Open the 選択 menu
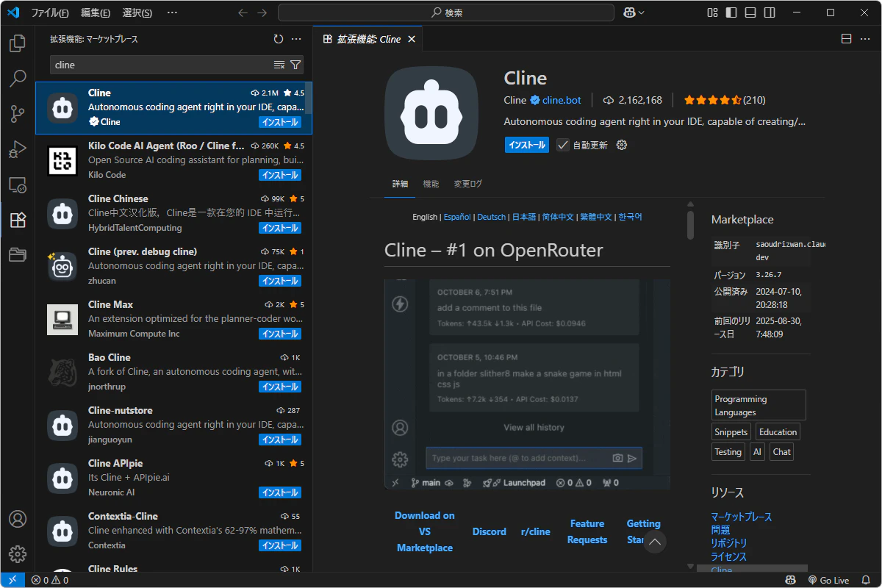882x588 pixels. click(137, 12)
